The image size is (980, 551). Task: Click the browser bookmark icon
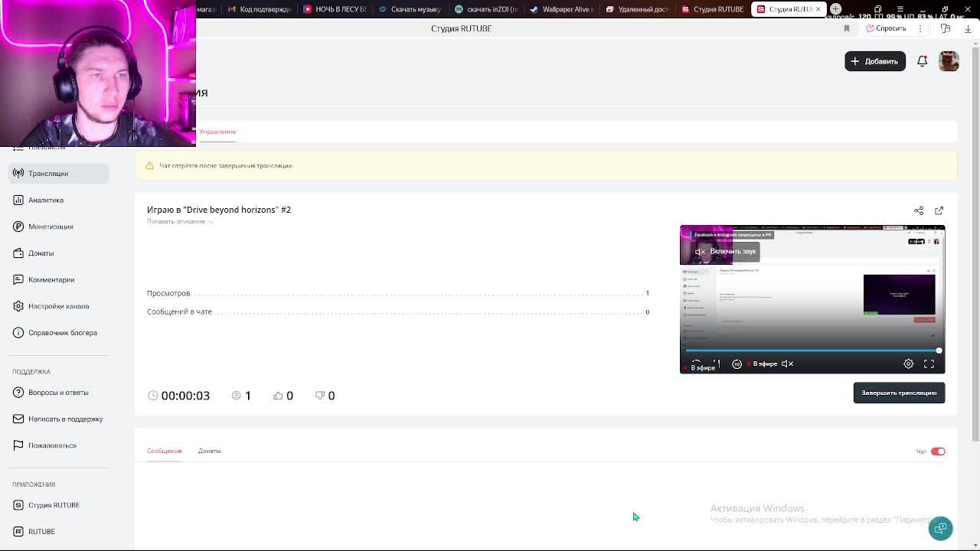847,28
